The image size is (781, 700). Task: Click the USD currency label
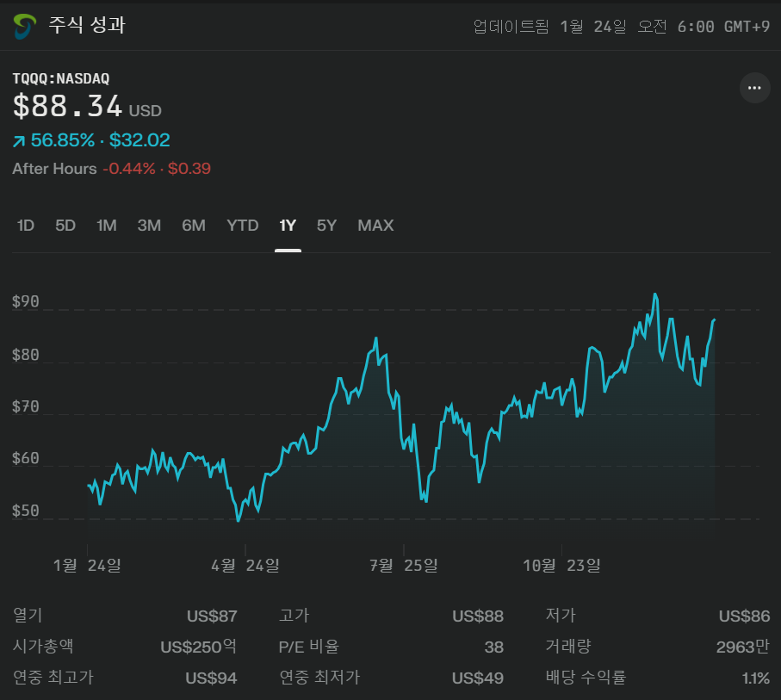click(146, 110)
